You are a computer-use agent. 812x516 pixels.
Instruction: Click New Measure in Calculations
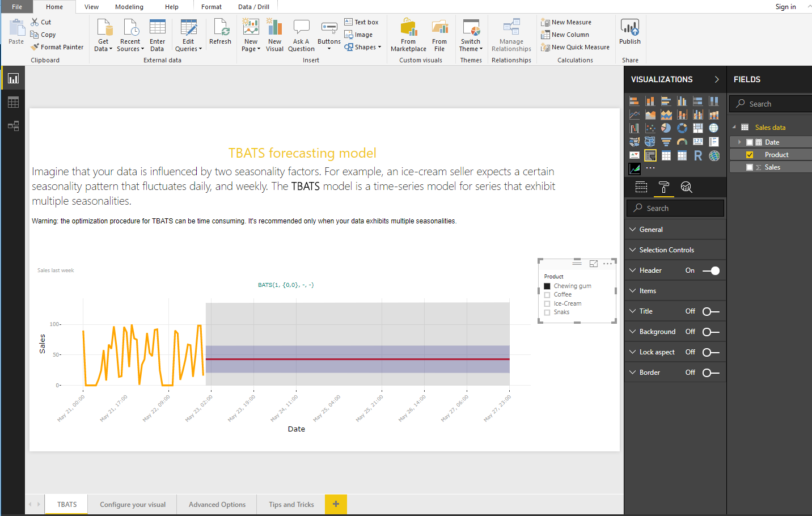coord(566,22)
